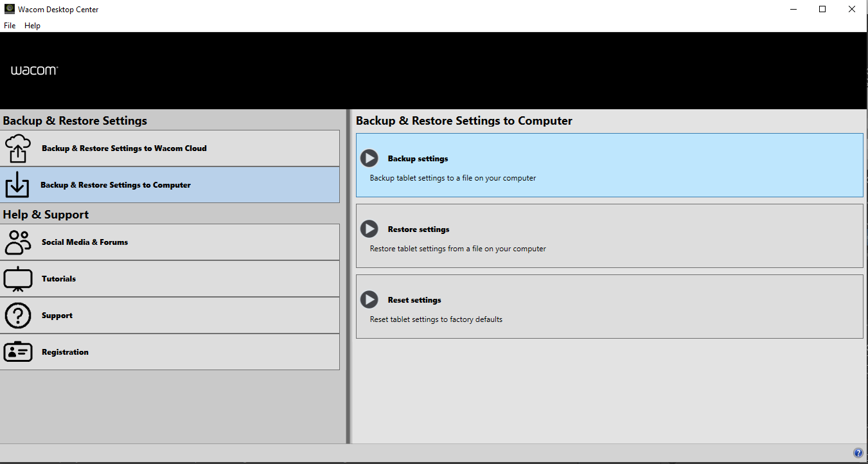The height and width of the screenshot is (464, 868).
Task: Open the Help menu
Action: 32,26
